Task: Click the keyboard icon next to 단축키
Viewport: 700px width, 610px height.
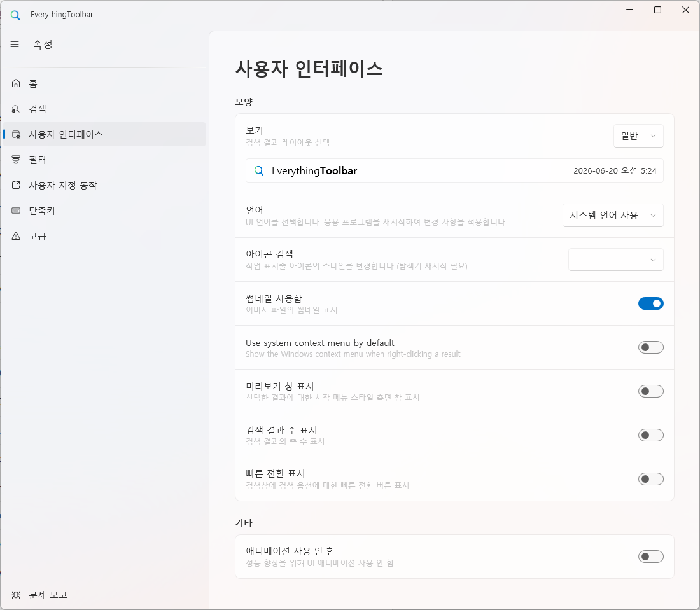Action: point(16,211)
